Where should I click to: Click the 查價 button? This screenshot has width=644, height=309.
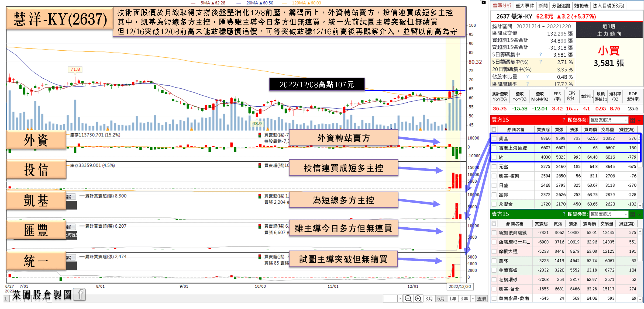click(x=481, y=298)
